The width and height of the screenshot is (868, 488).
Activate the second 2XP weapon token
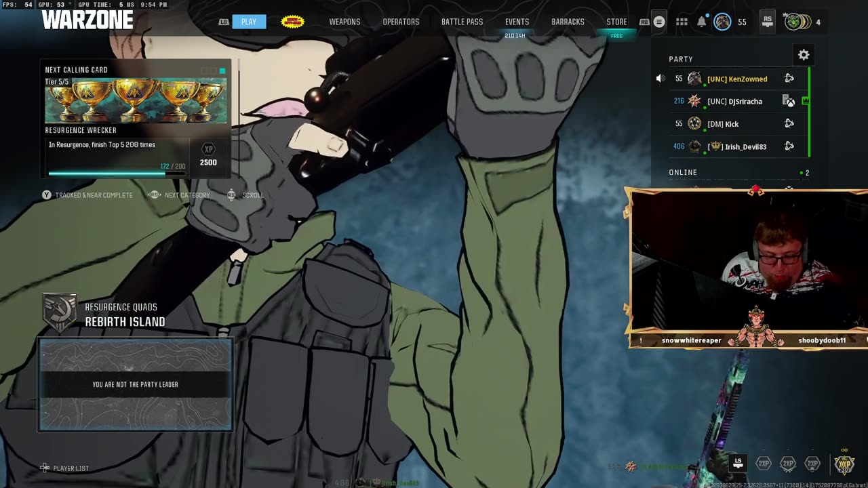(x=788, y=464)
